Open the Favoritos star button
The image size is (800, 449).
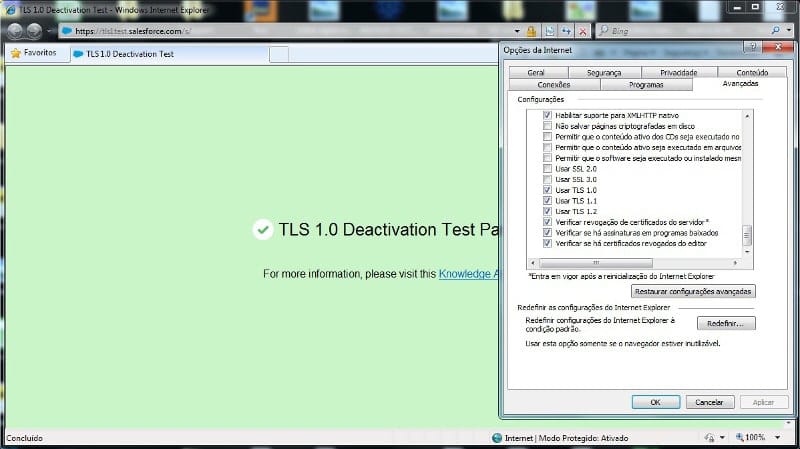34,53
